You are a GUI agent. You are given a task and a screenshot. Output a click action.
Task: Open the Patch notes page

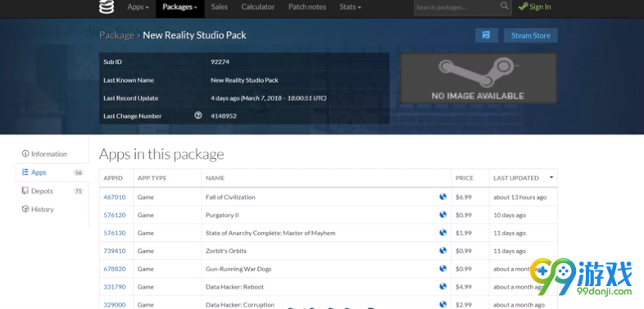tap(307, 7)
